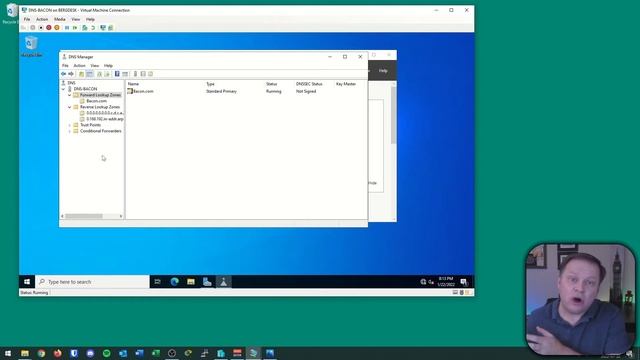Open Action menu of Virtual Machine Connection
The image size is (640, 360).
pos(42,19)
